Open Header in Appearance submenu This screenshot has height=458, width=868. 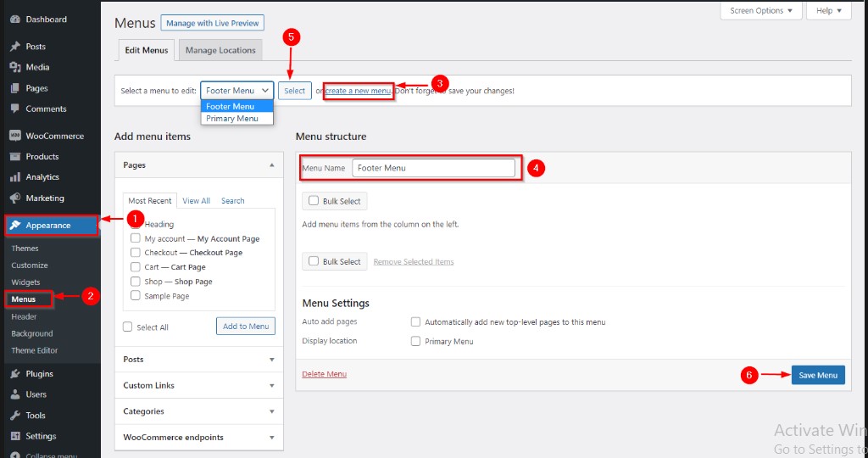(x=24, y=316)
